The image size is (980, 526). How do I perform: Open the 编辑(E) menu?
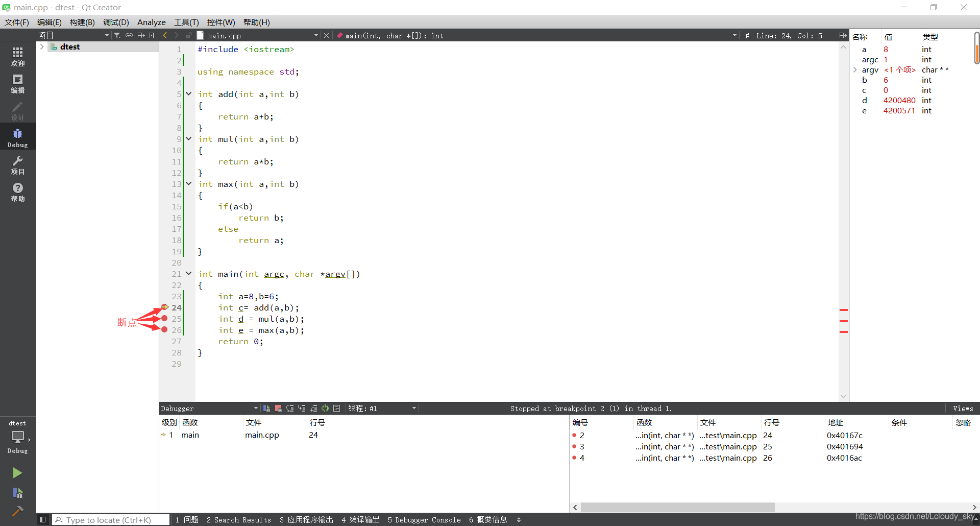49,22
